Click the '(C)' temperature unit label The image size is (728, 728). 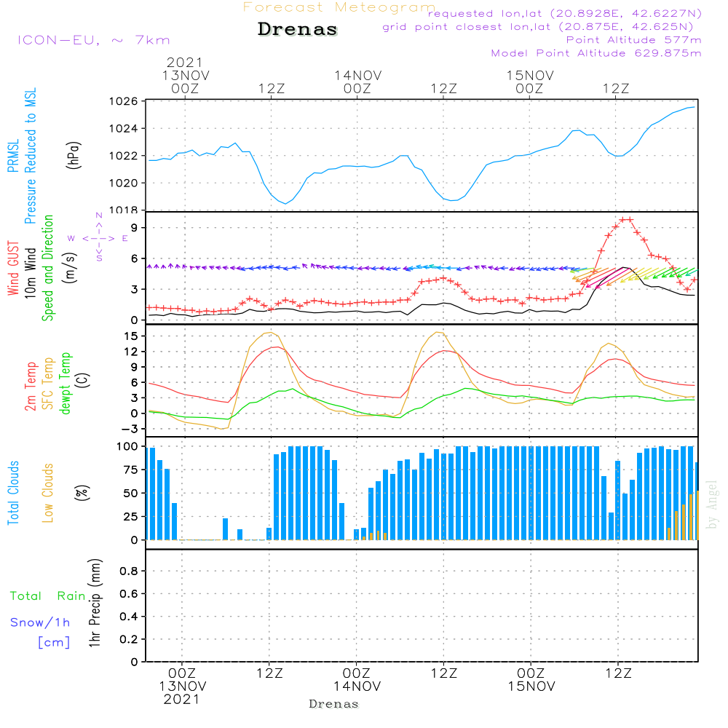click(83, 380)
